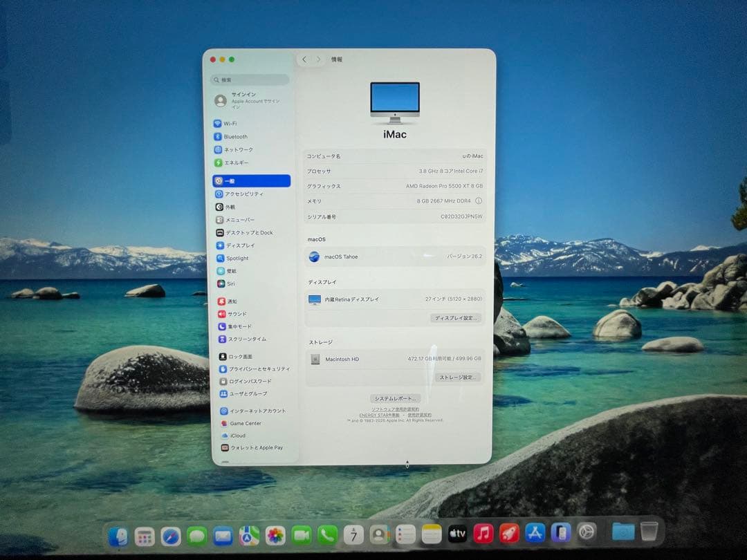Click the 検索 search field
The image size is (747, 560).
click(x=249, y=80)
